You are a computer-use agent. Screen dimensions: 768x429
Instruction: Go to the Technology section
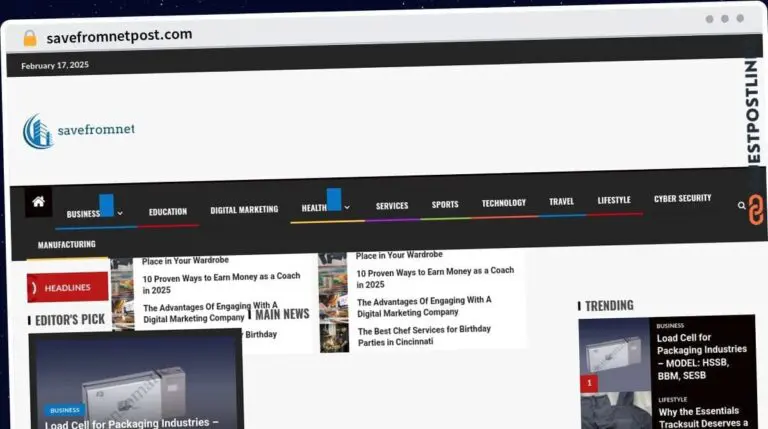click(x=503, y=203)
